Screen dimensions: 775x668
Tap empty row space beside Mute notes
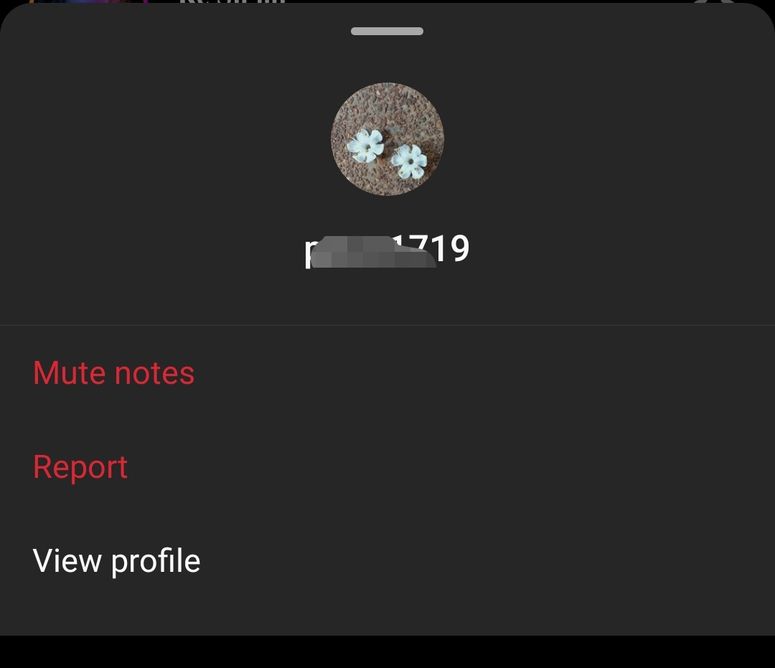pyautogui.click(x=484, y=373)
